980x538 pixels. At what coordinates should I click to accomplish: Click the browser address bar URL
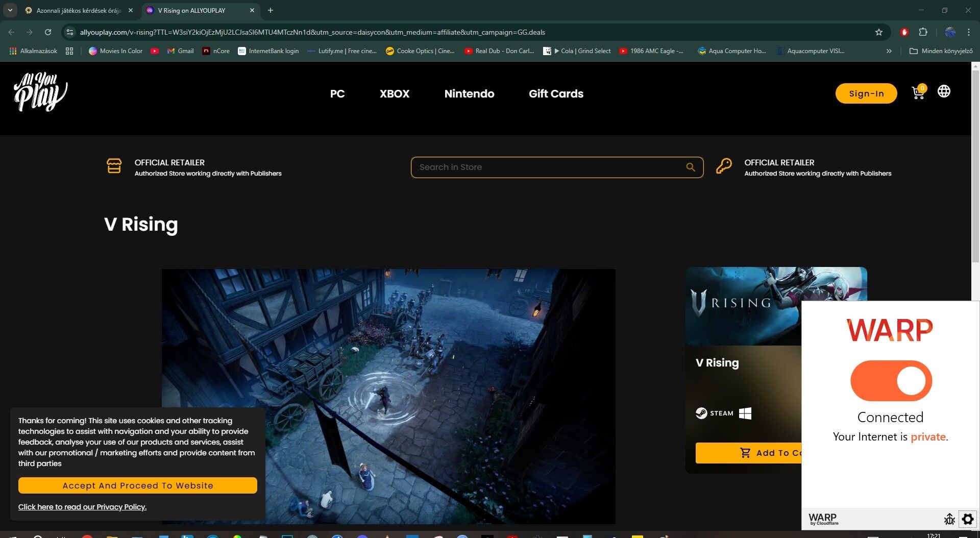tap(312, 32)
